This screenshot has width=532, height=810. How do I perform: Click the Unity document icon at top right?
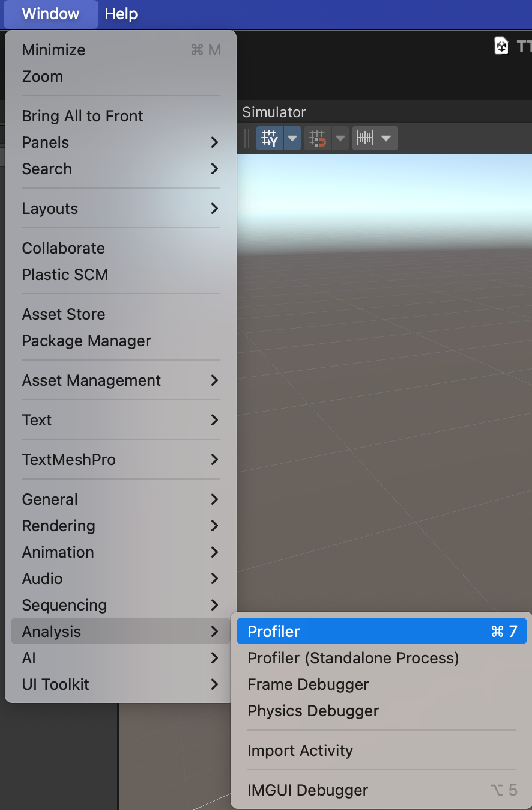(x=501, y=46)
